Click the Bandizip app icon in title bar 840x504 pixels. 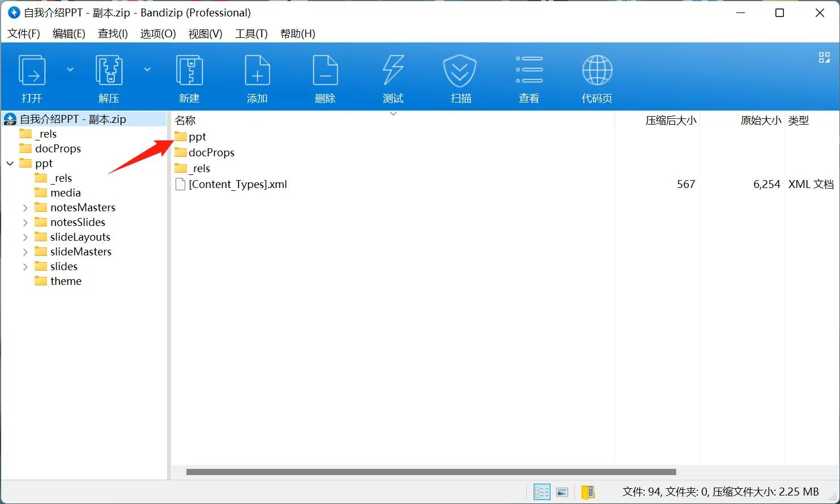point(14,12)
